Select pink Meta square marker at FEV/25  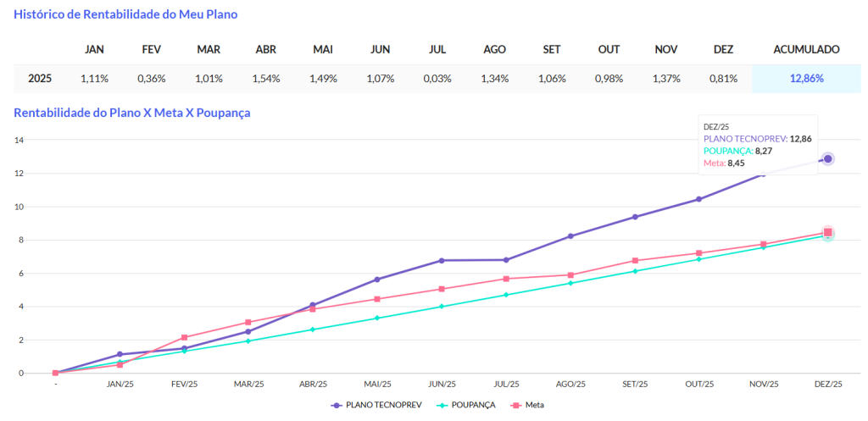click(184, 337)
